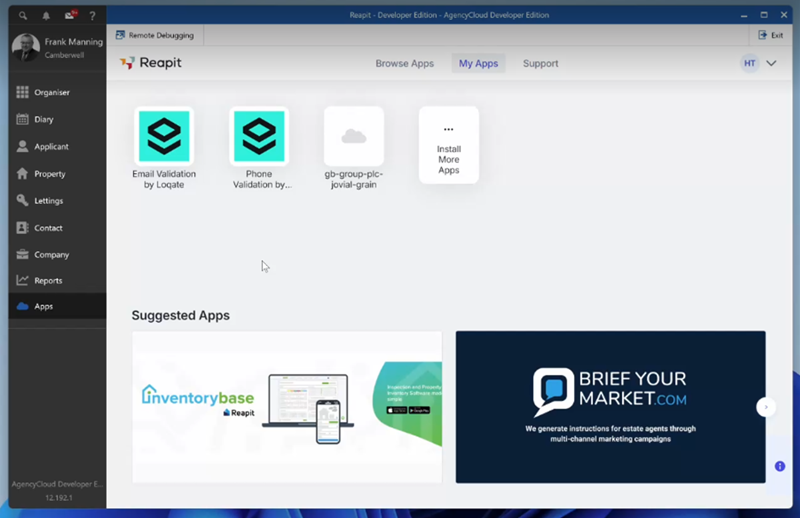800x518 pixels.
Task: Click the help question mark icon
Action: coord(92,16)
